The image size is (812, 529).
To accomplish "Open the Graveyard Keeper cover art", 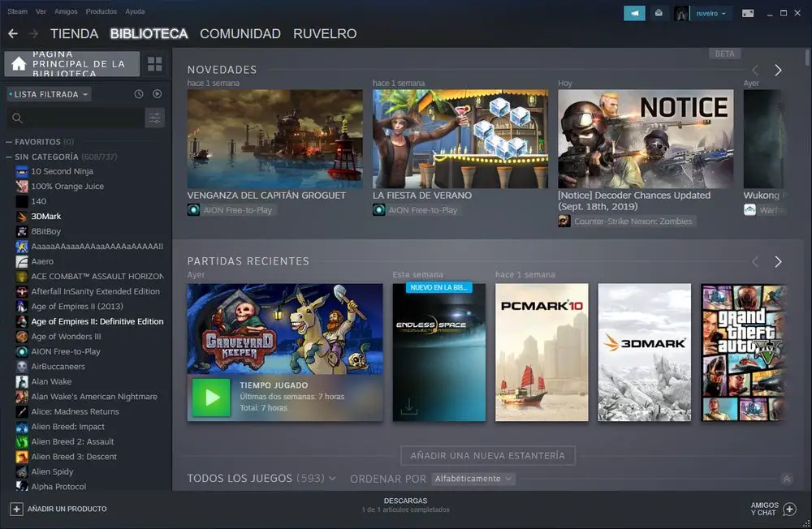I will tap(285, 329).
